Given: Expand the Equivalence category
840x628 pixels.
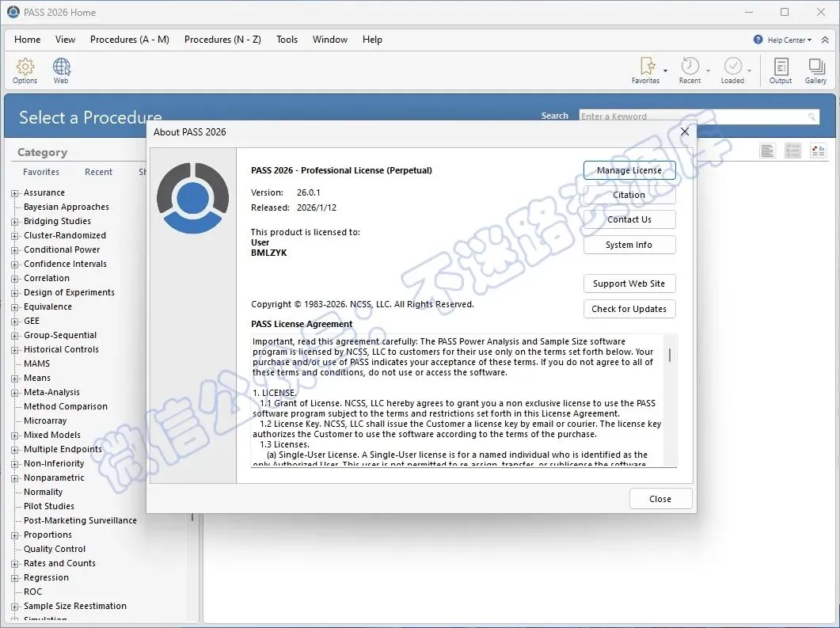Looking at the screenshot, I should pos(15,307).
